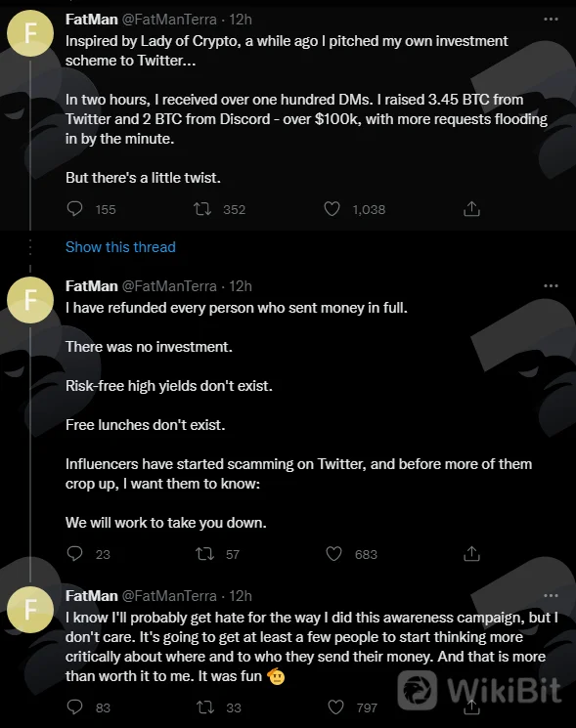This screenshot has width=576, height=728.
Task: Like the tweet with 1,038 likes
Action: pyautogui.click(x=332, y=209)
